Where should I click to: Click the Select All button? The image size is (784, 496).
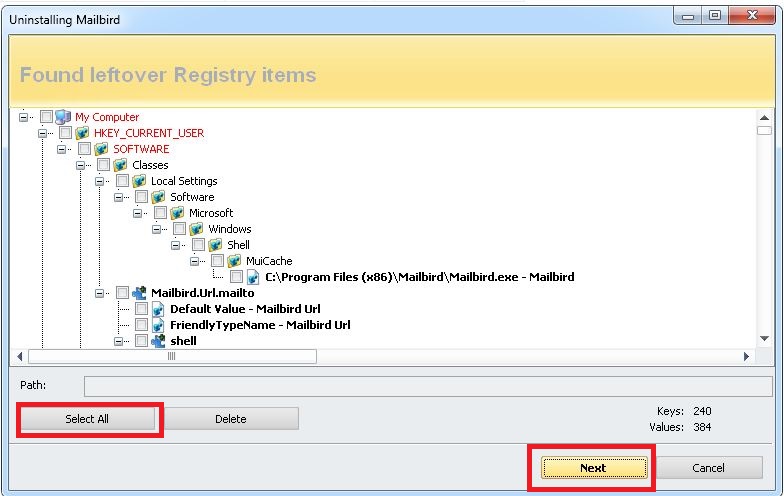(x=87, y=419)
